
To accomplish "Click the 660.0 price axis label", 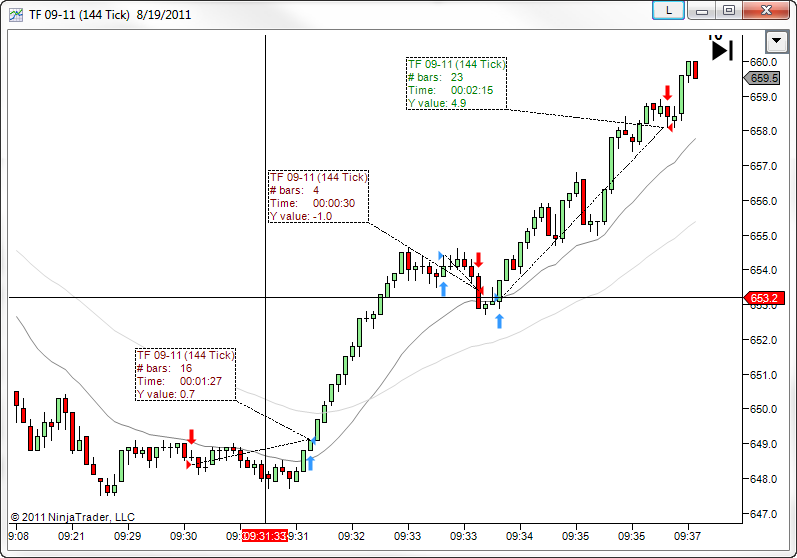I will pyautogui.click(x=763, y=62).
